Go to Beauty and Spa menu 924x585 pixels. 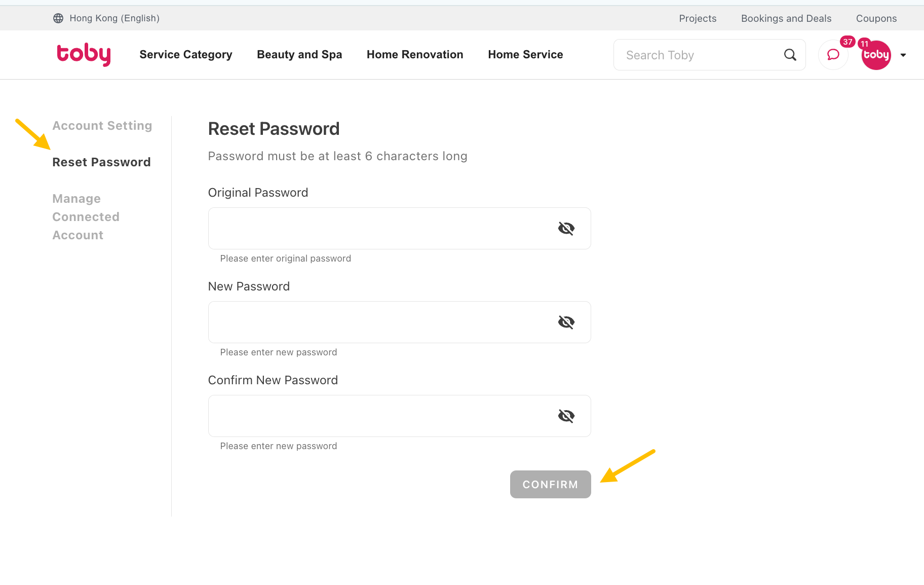(299, 55)
